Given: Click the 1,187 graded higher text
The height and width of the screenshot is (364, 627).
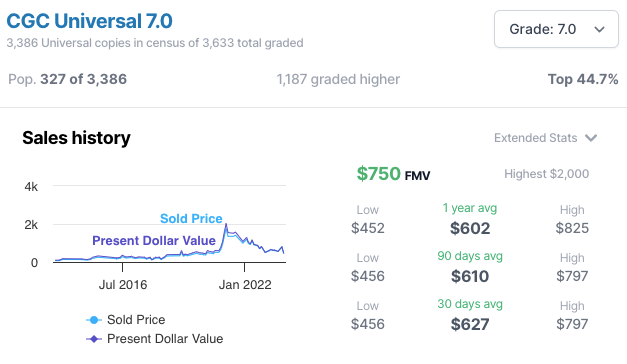Looking at the screenshot, I should click(338, 79).
